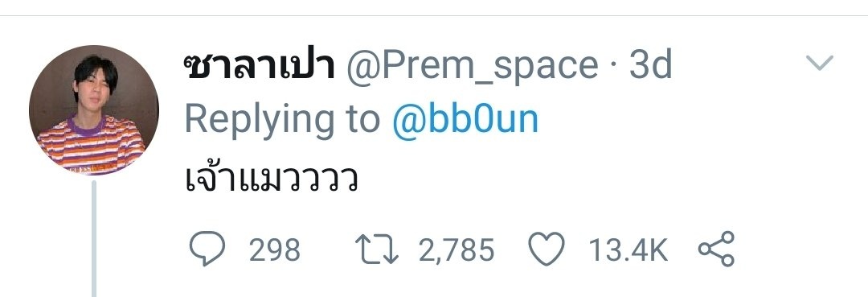Follow the thread line below avatar

click(x=94, y=238)
